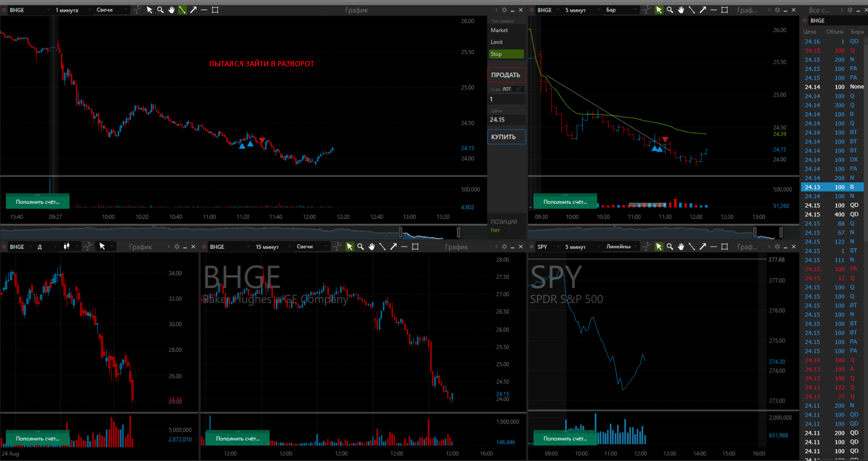
Task: Select rectangle tool in 1-minute chart
Action: (215, 10)
